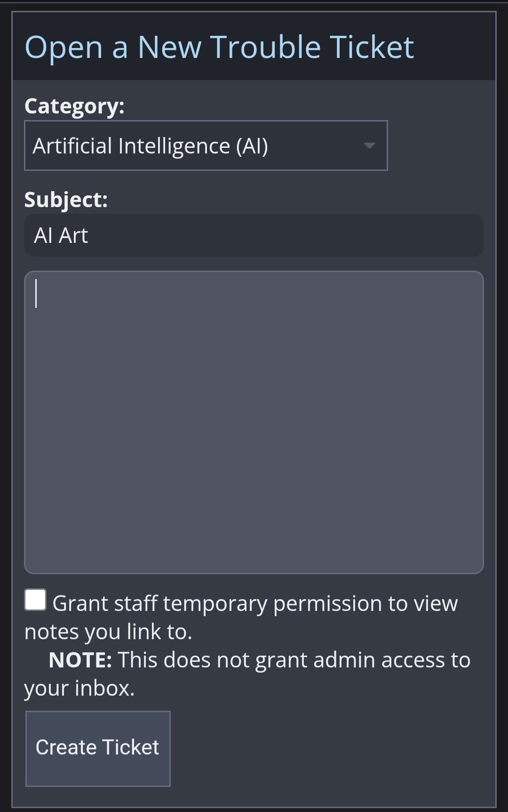The height and width of the screenshot is (812, 508).
Task: Click the word Art in the Subject field
Action: 74,235
